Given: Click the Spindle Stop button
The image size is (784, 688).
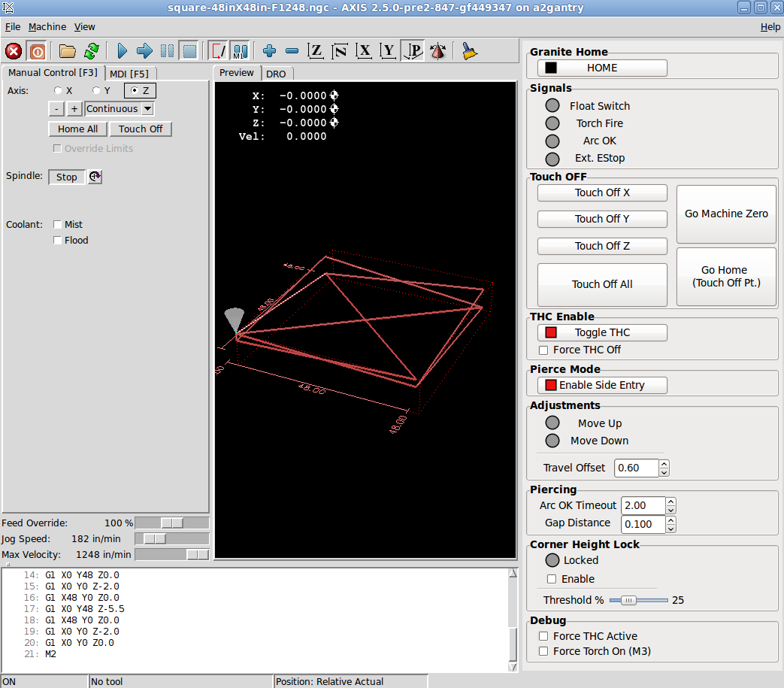Looking at the screenshot, I should pyautogui.click(x=66, y=177).
